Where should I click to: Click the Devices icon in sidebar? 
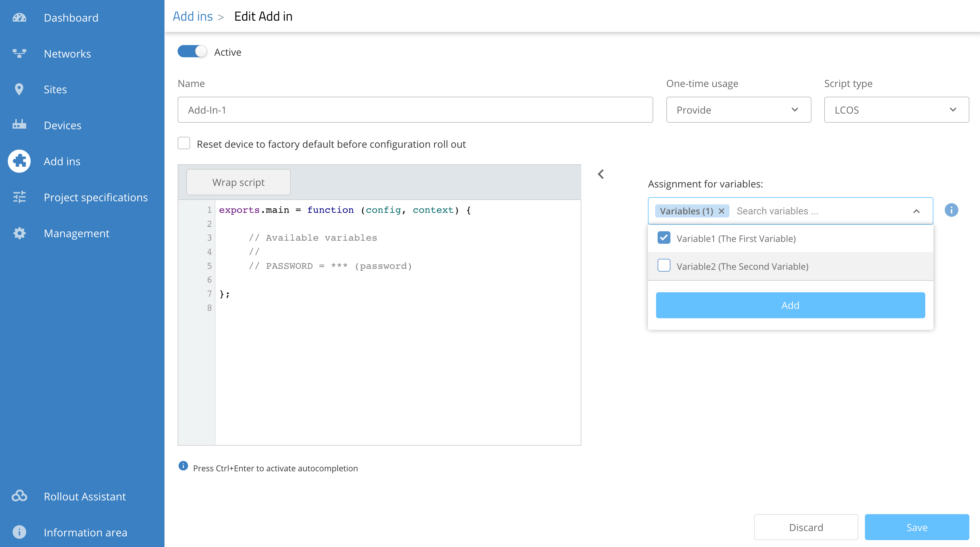tap(19, 125)
